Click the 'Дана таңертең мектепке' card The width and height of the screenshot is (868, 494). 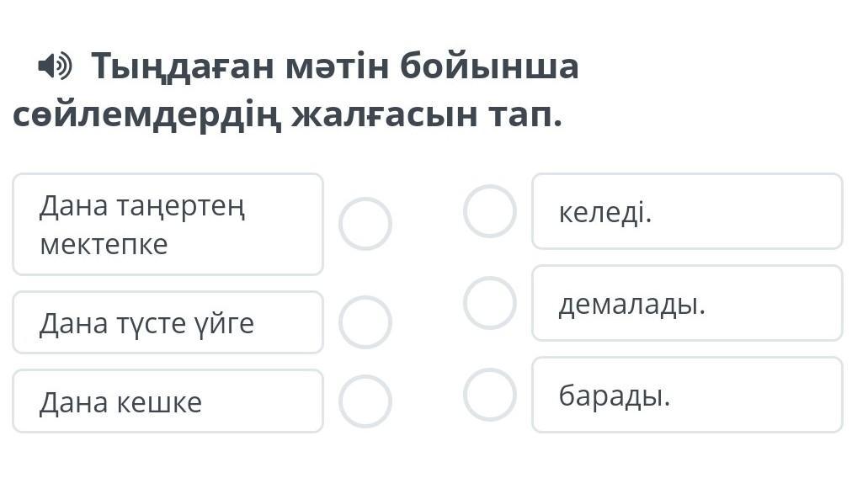(168, 224)
